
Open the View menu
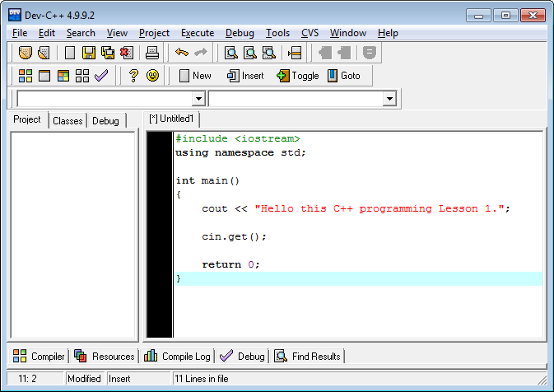click(117, 33)
